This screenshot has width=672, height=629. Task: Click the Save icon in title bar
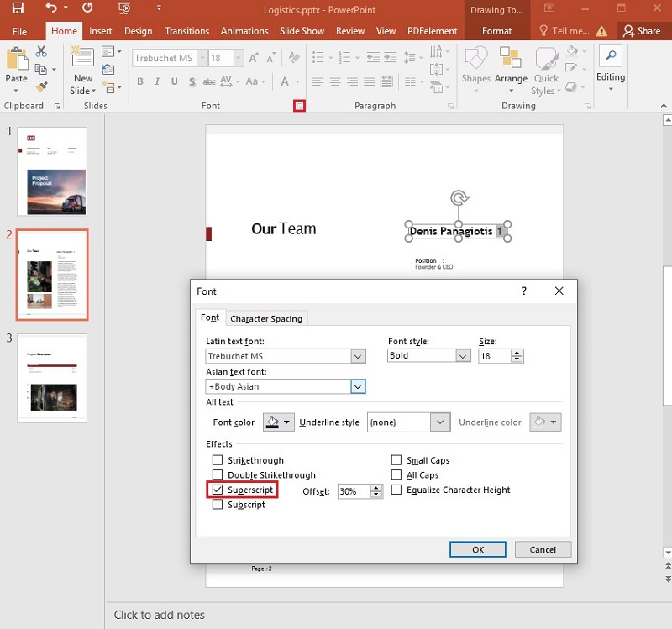pyautogui.click(x=18, y=8)
